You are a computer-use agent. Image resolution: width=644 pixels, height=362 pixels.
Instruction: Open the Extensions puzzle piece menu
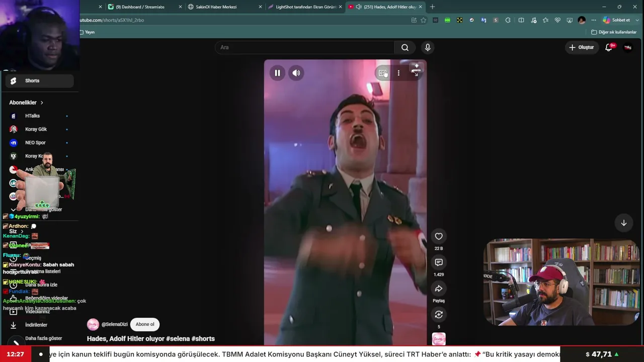pos(508,20)
